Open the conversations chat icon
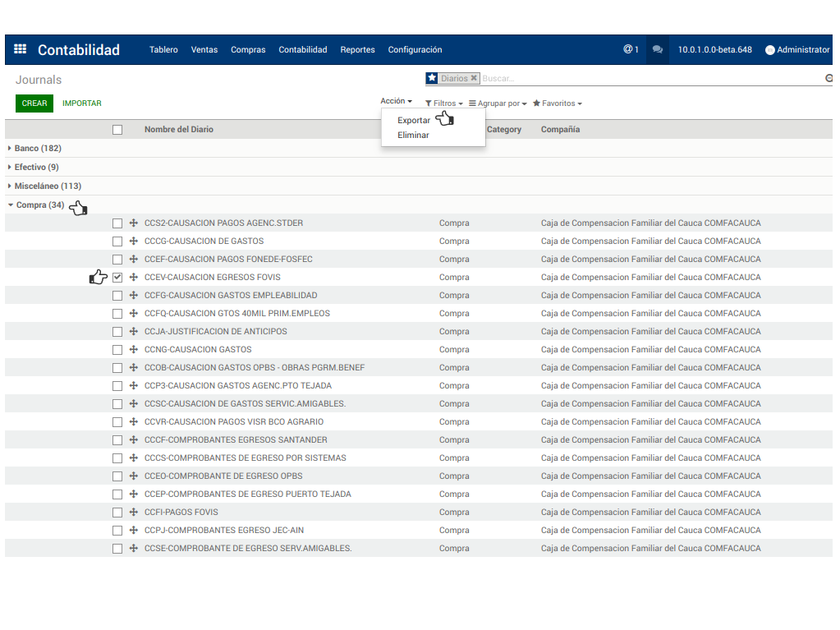 pos(657,49)
